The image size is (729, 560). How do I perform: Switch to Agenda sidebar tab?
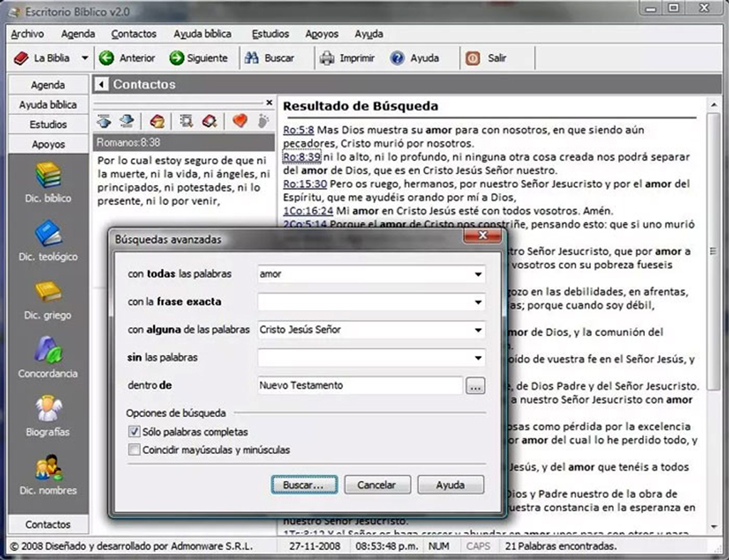(x=48, y=85)
